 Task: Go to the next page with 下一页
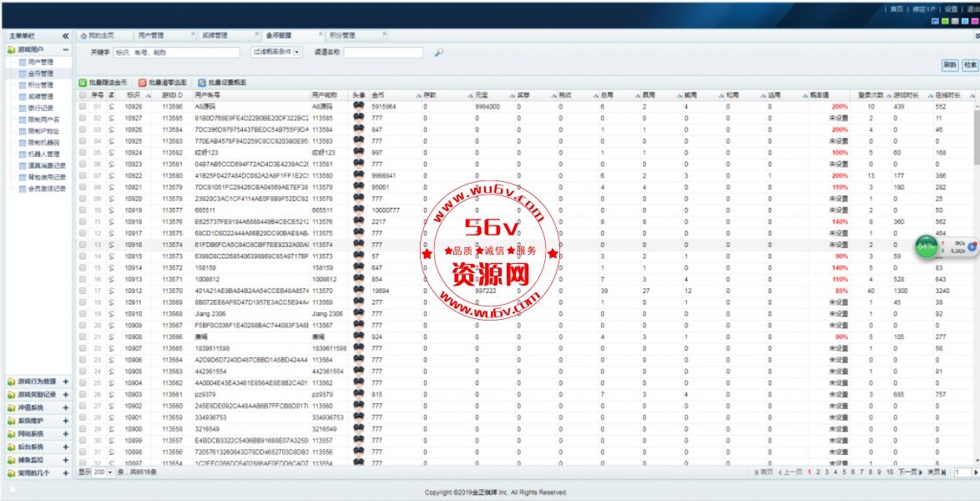pyautogui.click(x=910, y=473)
